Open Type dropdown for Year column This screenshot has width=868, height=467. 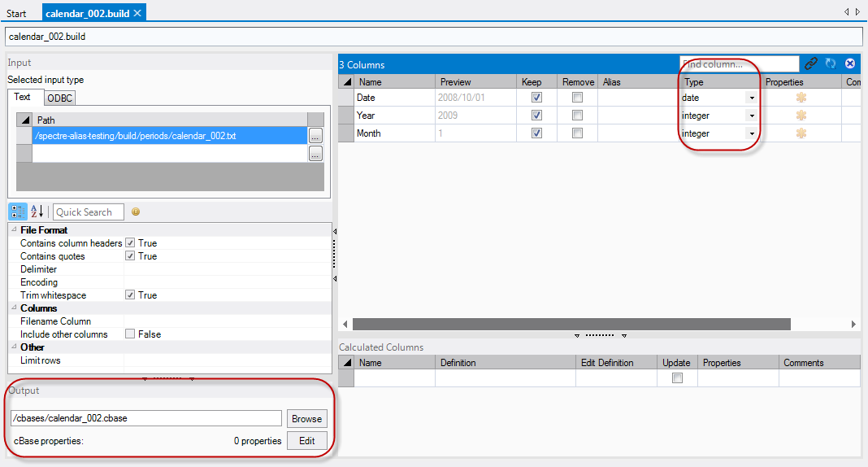(752, 116)
